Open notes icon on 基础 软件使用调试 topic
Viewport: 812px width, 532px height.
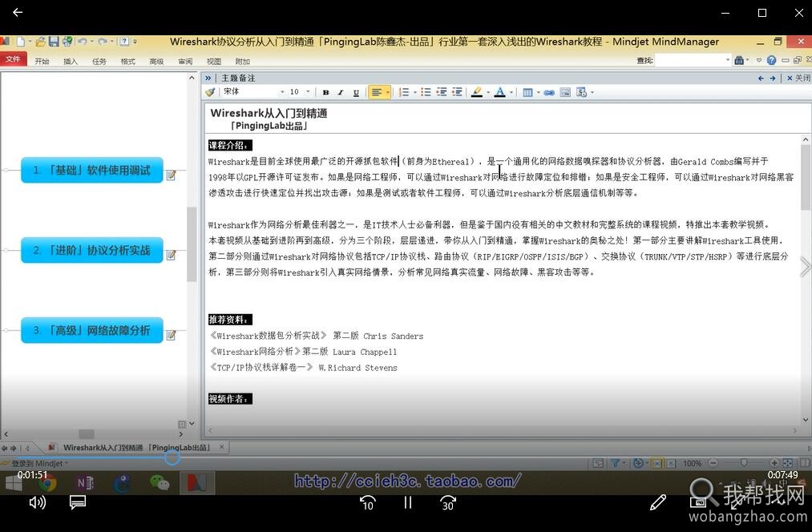tap(171, 175)
